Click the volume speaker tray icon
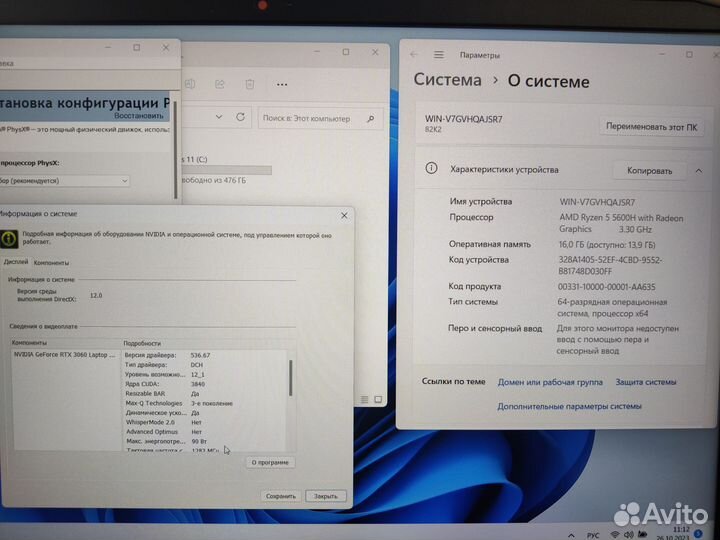The image size is (720, 540). (x=628, y=534)
